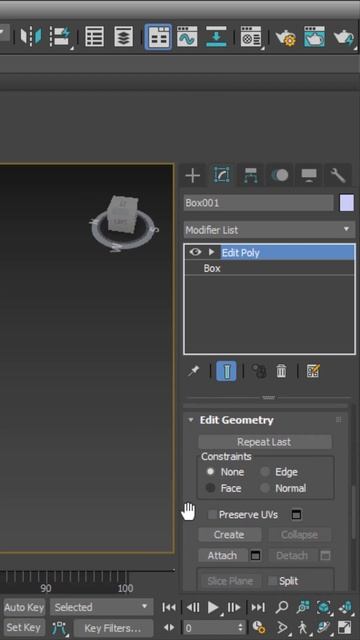Toggle Maximize Viewport icon
The width and height of the screenshot is (360, 640).
click(x=345, y=627)
